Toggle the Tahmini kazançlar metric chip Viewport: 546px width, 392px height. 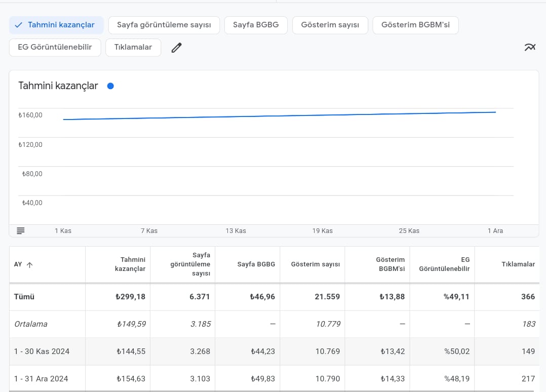tap(56, 25)
